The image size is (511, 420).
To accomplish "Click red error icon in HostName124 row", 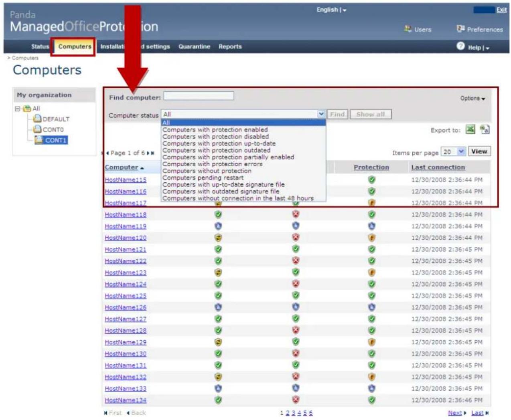I will coord(296,284).
